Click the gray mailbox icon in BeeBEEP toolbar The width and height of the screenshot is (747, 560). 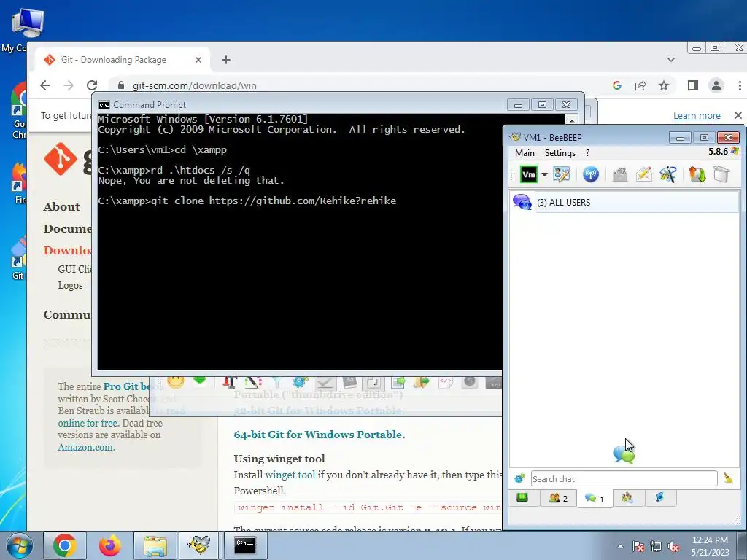620,174
